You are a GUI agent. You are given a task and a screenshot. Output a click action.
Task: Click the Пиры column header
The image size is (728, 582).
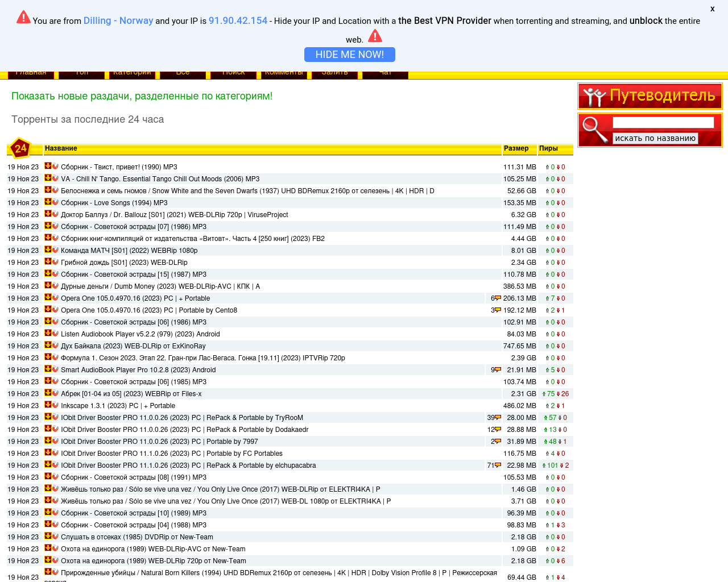coord(548,148)
